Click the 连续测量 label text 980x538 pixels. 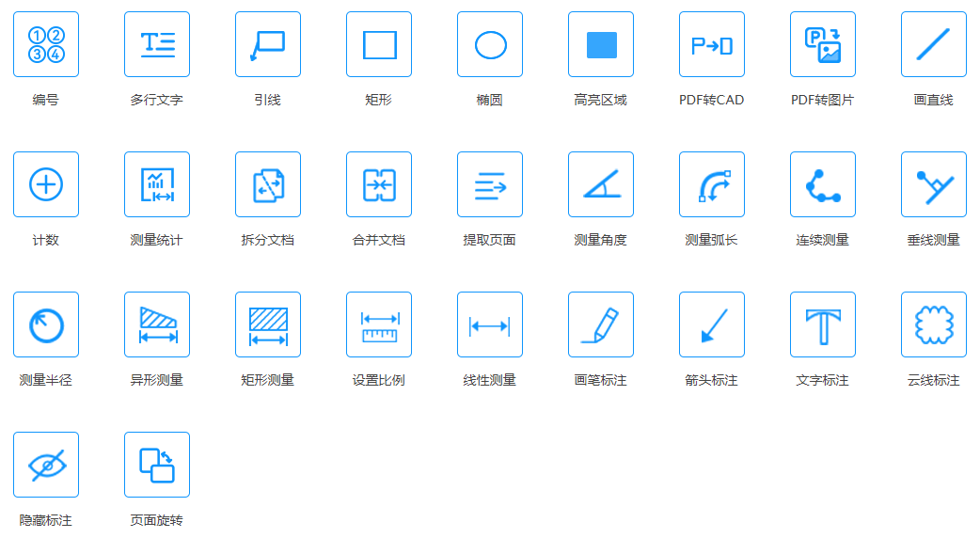pyautogui.click(x=823, y=240)
